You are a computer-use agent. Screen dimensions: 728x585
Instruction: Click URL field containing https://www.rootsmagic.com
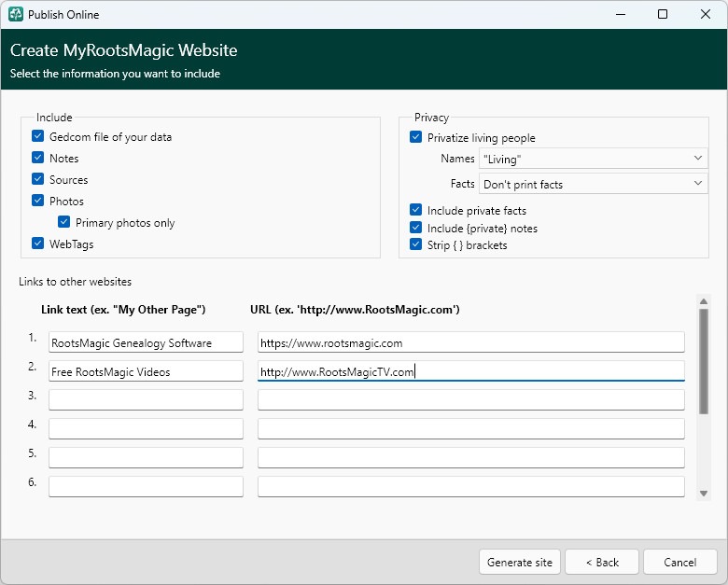point(470,342)
